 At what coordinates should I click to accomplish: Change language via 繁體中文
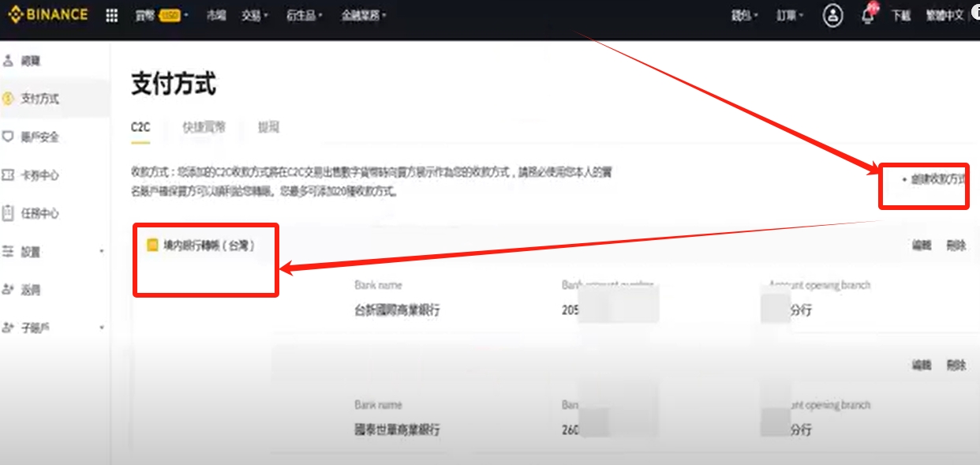pyautogui.click(x=944, y=16)
